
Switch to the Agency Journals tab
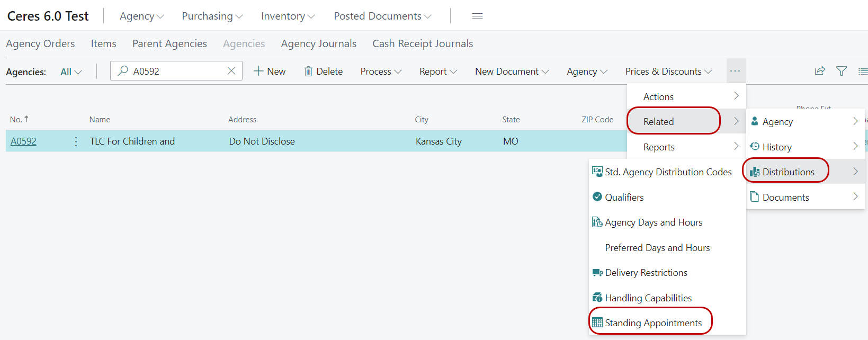click(x=318, y=44)
